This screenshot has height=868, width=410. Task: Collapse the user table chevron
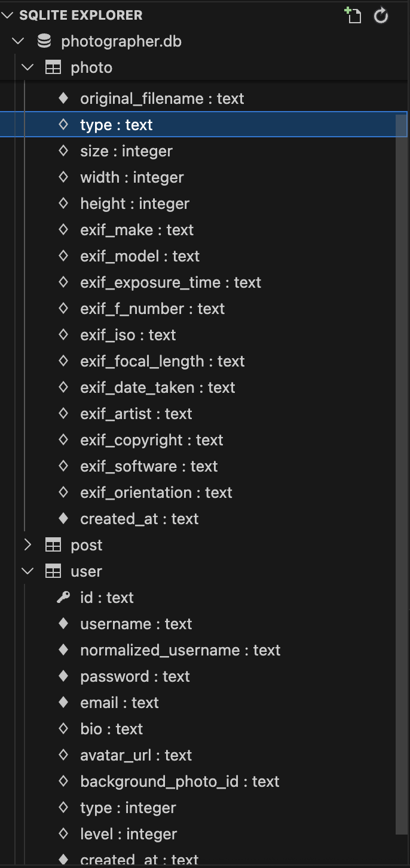(x=27, y=571)
